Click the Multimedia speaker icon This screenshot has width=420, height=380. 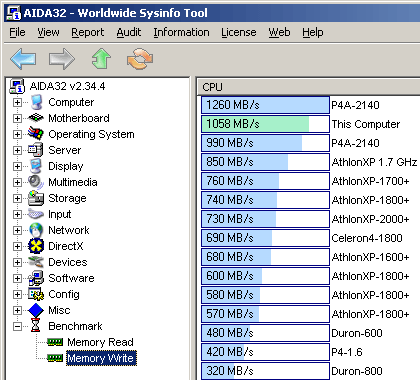[x=36, y=182]
